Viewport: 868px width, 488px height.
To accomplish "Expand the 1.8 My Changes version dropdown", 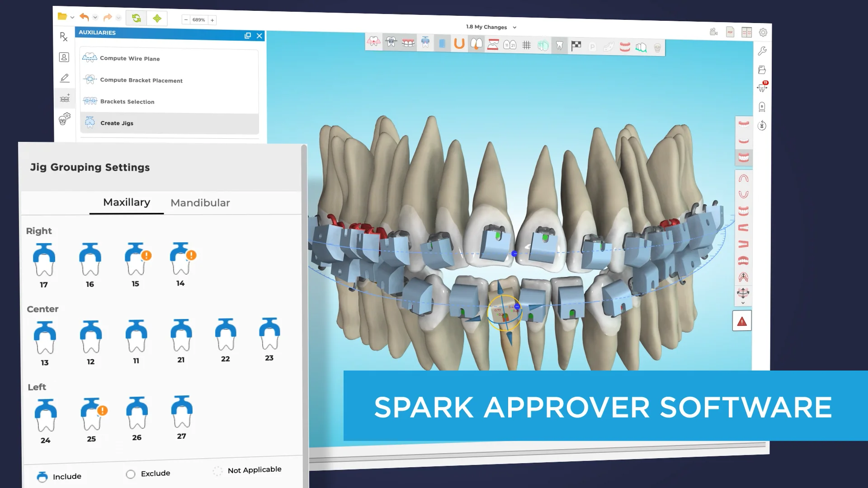I will (514, 27).
